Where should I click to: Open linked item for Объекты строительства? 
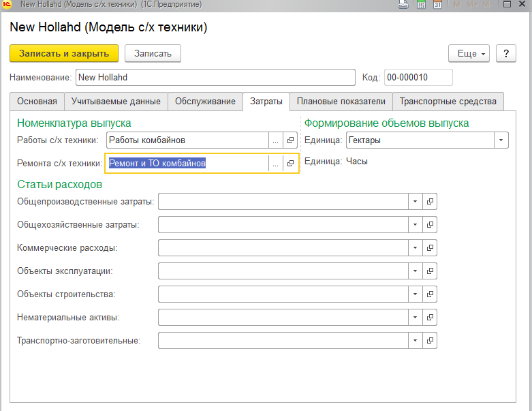[x=430, y=294]
